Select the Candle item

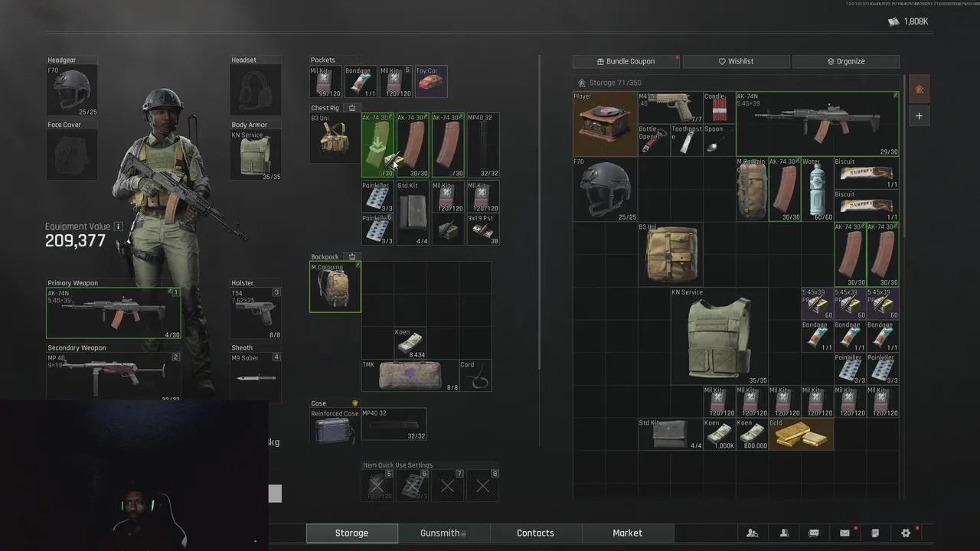tap(719, 108)
